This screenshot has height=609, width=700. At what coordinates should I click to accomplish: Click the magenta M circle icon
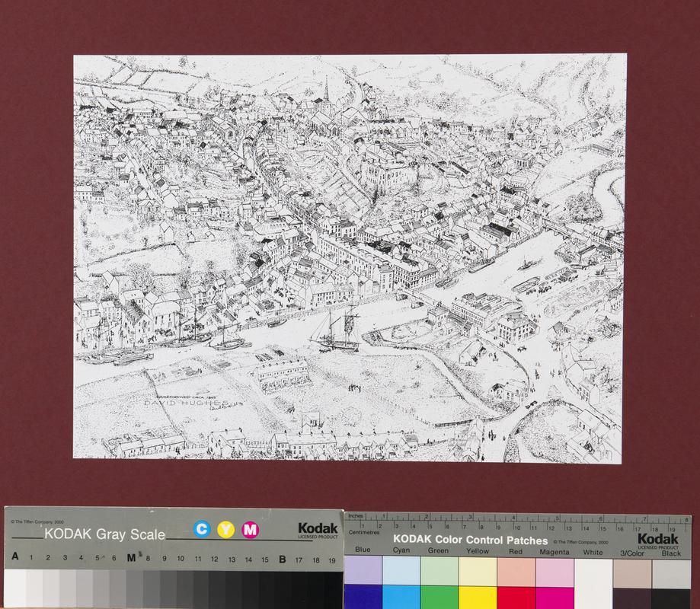click(x=250, y=530)
